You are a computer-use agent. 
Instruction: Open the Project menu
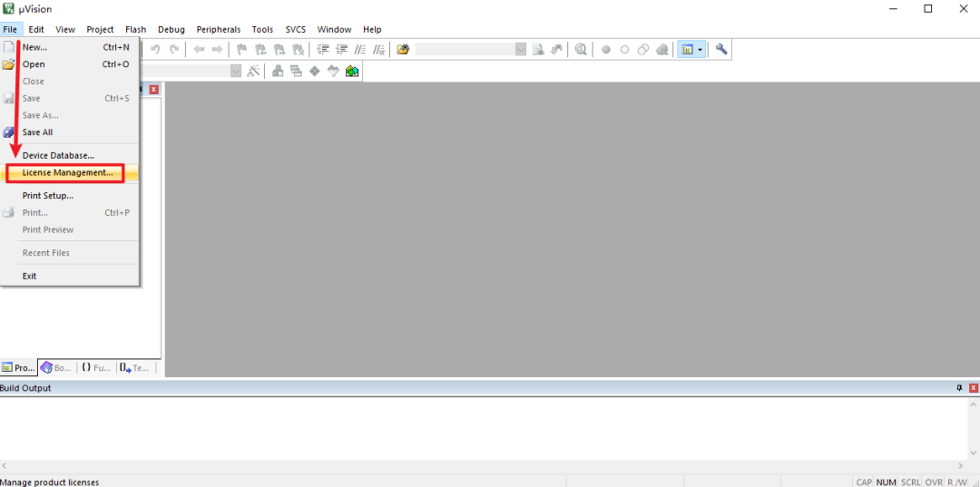(100, 29)
